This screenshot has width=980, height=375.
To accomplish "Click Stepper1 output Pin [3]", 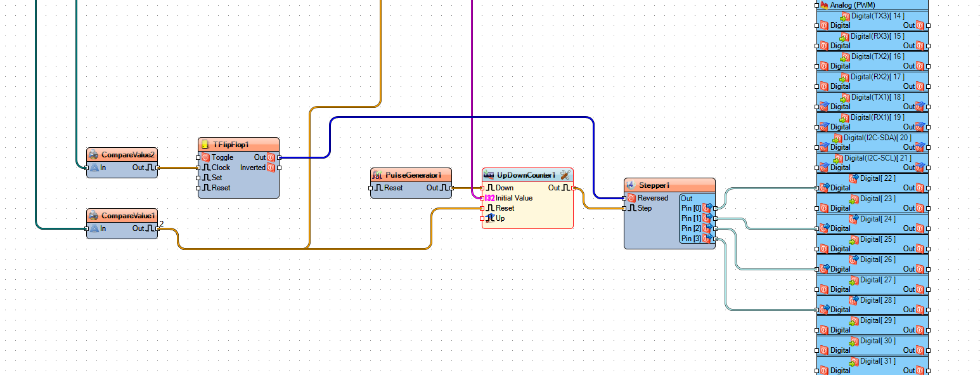I will (x=715, y=239).
